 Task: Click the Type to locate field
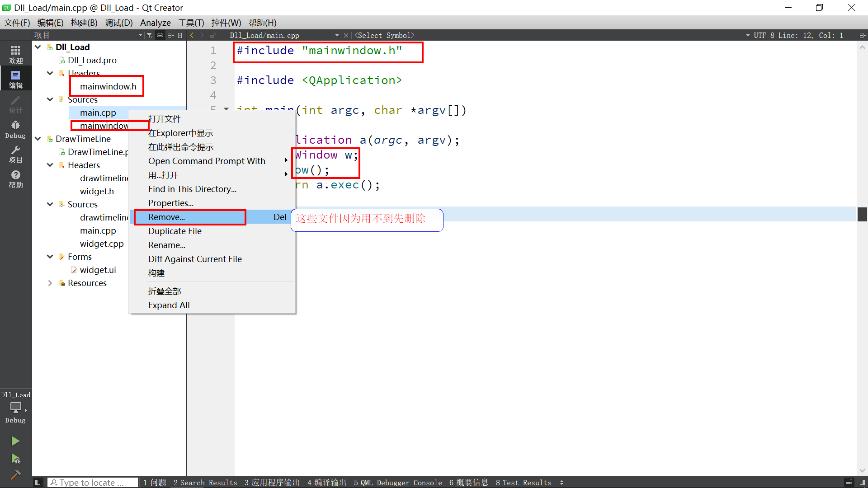point(93,483)
